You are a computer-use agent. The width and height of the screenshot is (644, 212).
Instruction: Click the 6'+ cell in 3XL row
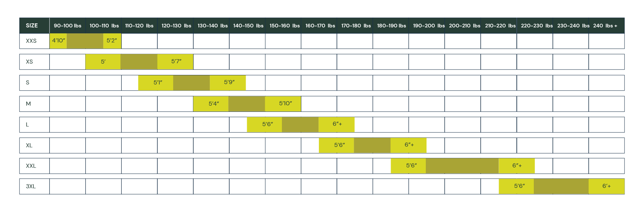click(x=606, y=186)
